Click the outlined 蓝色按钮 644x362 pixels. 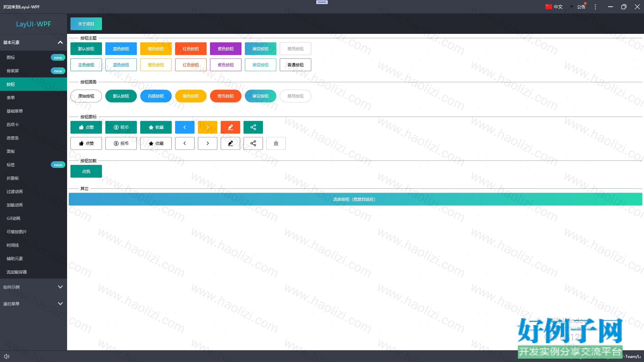pyautogui.click(x=121, y=65)
